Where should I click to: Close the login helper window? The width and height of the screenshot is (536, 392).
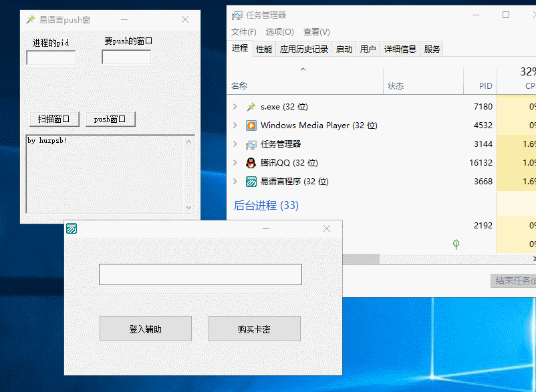pos(327,229)
